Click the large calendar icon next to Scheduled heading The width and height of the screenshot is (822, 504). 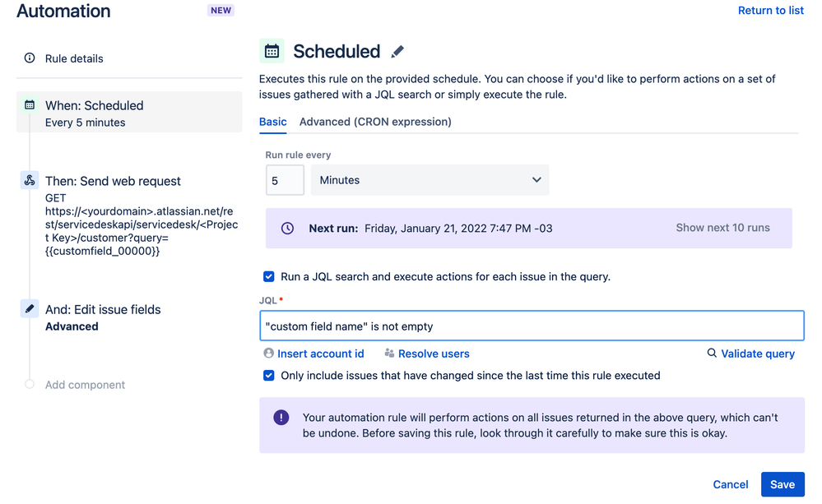pos(272,51)
